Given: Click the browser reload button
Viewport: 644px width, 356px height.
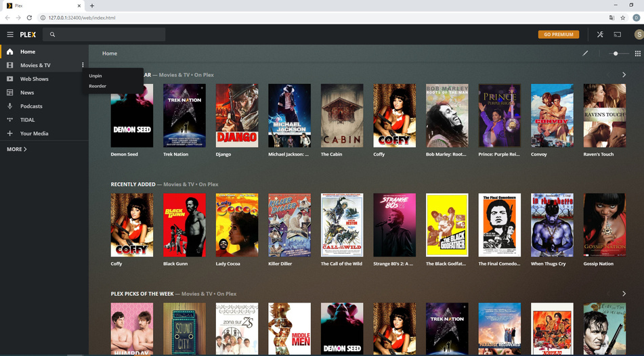Looking at the screenshot, I should coord(29,18).
